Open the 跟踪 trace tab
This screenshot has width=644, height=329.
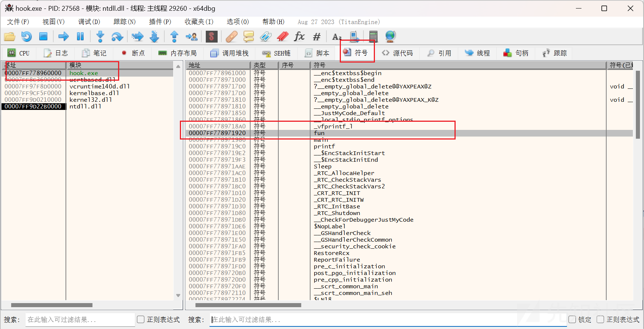pyautogui.click(x=554, y=53)
